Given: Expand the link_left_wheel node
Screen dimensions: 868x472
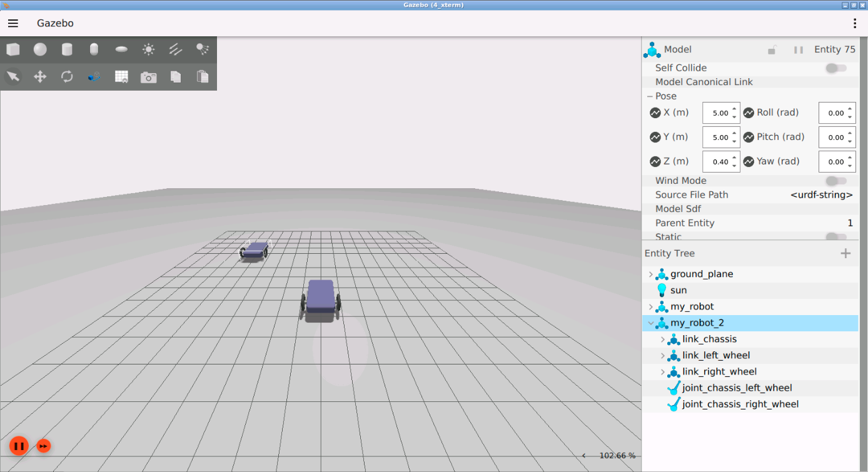Looking at the screenshot, I should point(663,356).
